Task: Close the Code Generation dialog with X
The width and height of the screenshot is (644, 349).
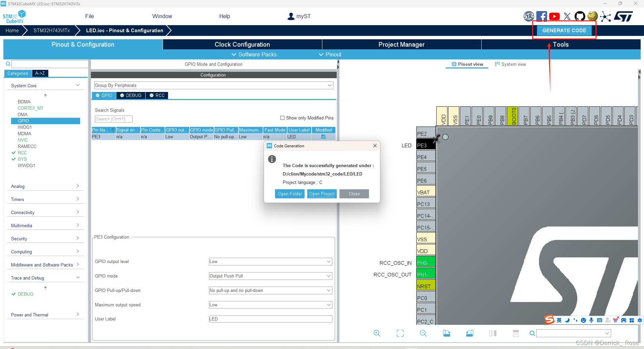Action: [375, 146]
